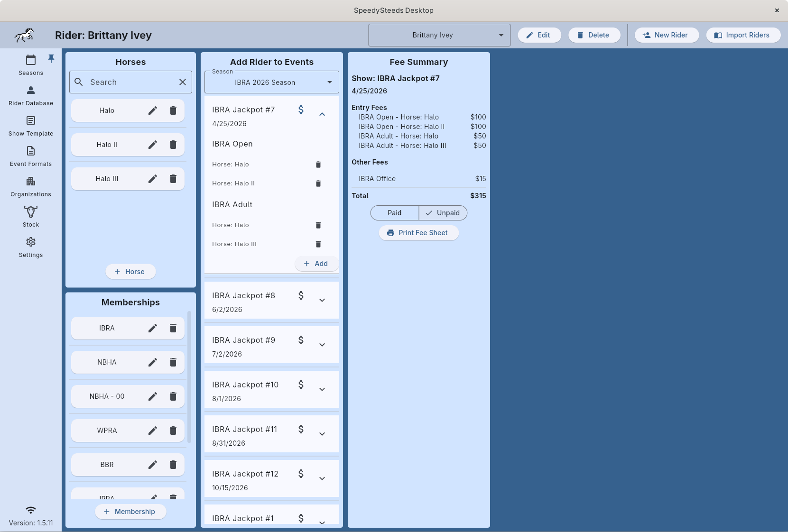Show fees for IBRA Jackpot #7
Image resolution: width=788 pixels, height=532 pixels.
301,110
